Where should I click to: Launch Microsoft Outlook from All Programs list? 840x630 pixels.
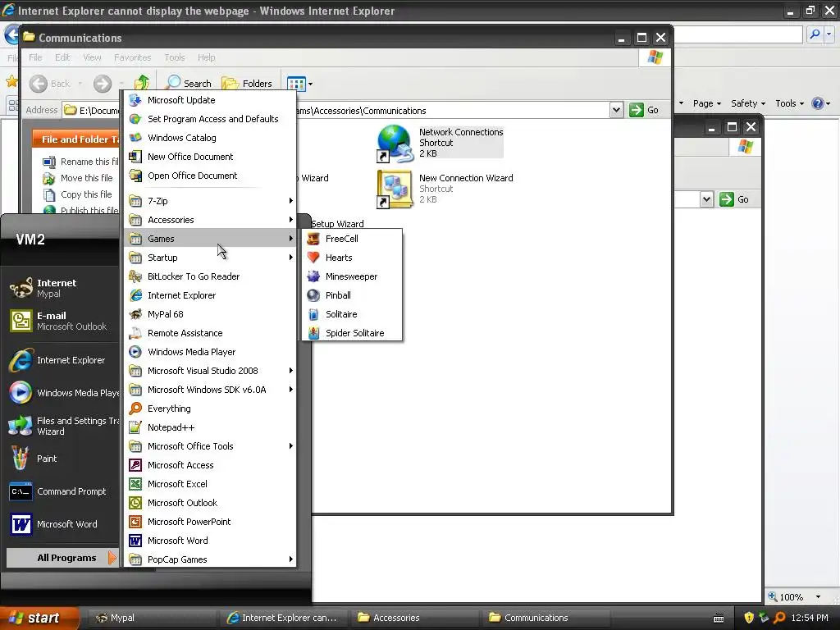tap(210, 503)
